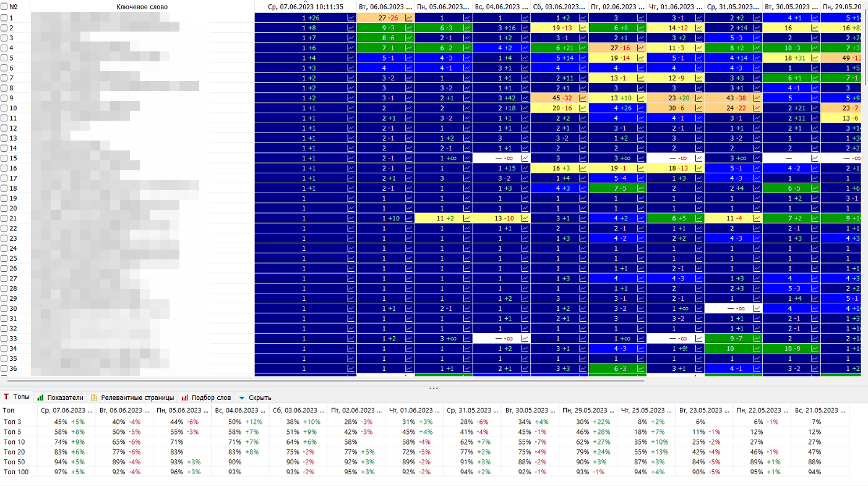Open row 21 chart icon under 04.06.2023
Viewport: 868px width, 486px height.
pyautogui.click(x=525, y=218)
